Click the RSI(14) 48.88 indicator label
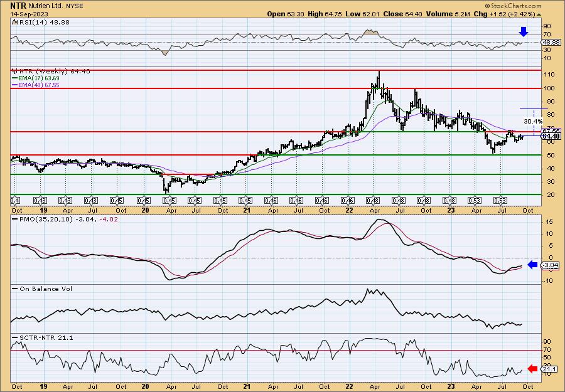The height and width of the screenshot is (392, 565). click(43, 23)
